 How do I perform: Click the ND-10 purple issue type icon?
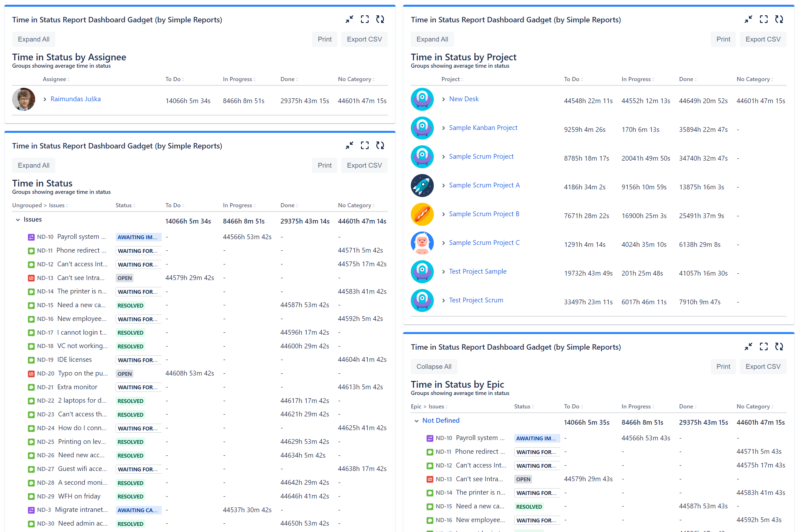[31, 237]
